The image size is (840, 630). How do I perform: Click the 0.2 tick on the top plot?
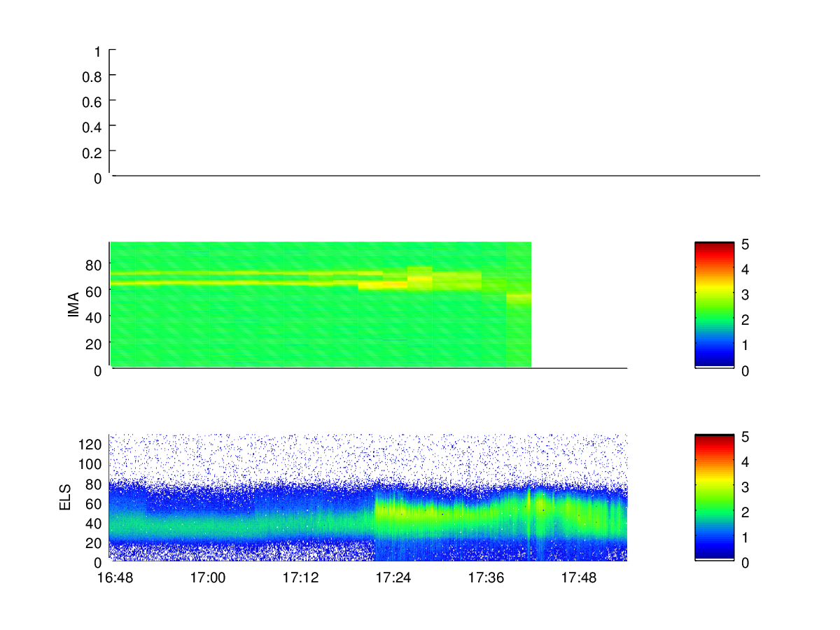[x=92, y=152]
